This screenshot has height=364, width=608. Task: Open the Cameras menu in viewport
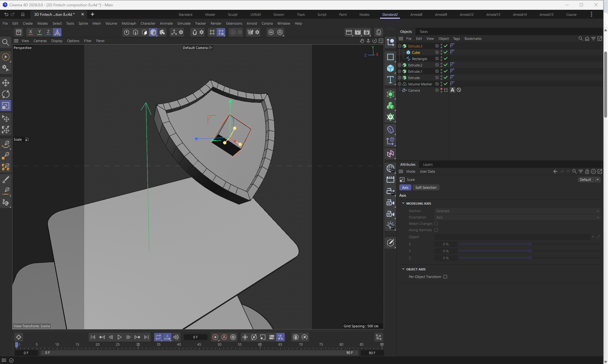[x=40, y=41]
